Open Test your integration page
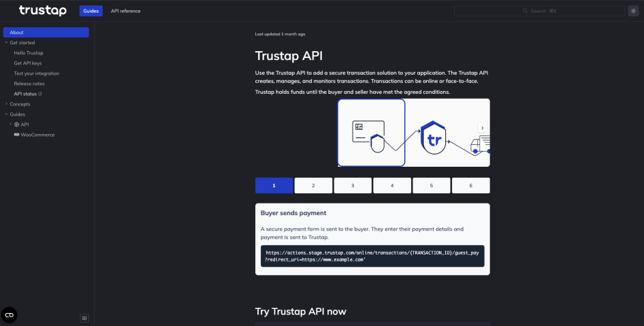Screen dimensions: 644x326 [37, 74]
